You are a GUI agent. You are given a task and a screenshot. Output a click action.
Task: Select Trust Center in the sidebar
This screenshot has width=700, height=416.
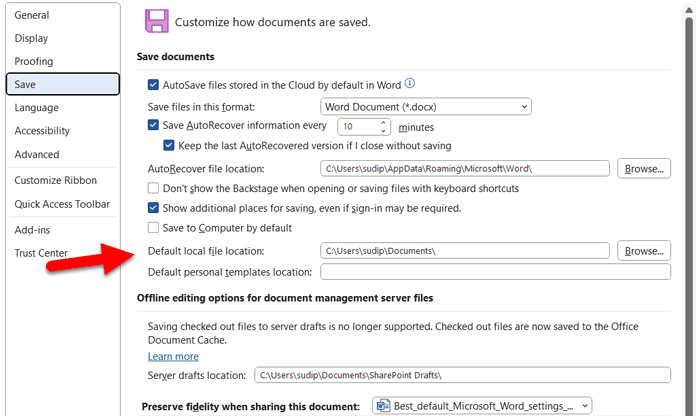pyautogui.click(x=41, y=253)
